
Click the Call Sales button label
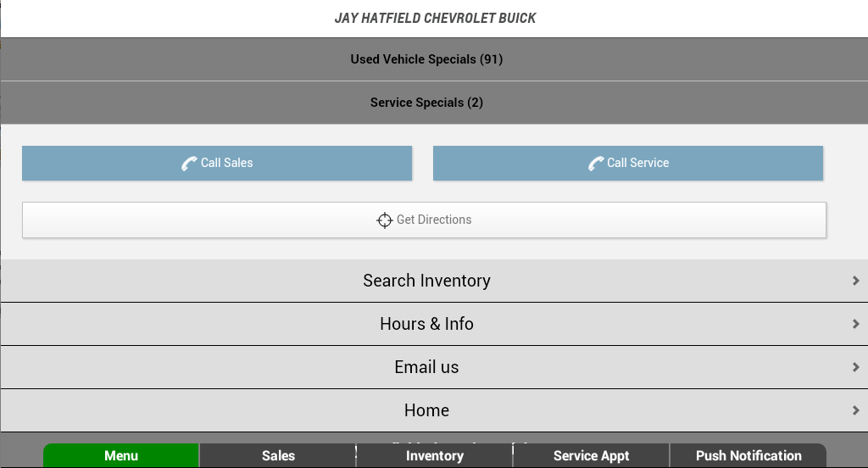[x=226, y=163]
